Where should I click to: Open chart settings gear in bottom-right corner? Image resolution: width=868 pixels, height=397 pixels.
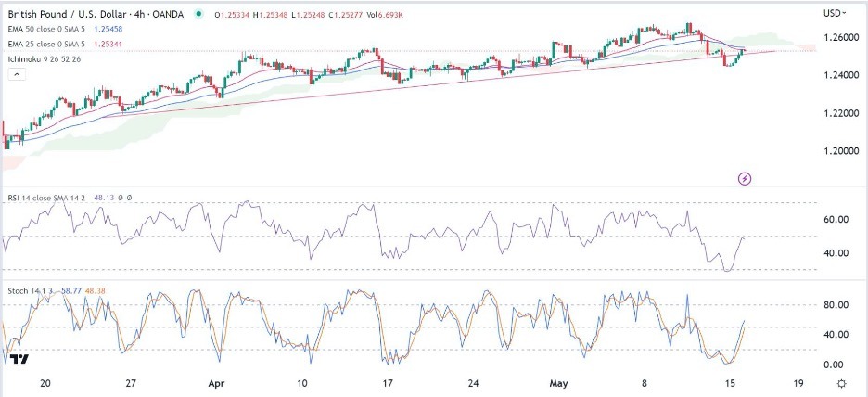841,383
